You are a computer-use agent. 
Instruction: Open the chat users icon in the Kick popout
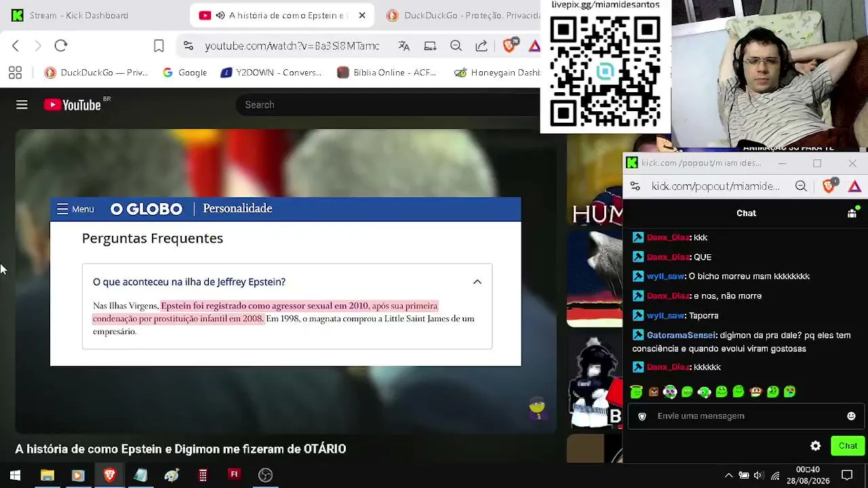852,213
